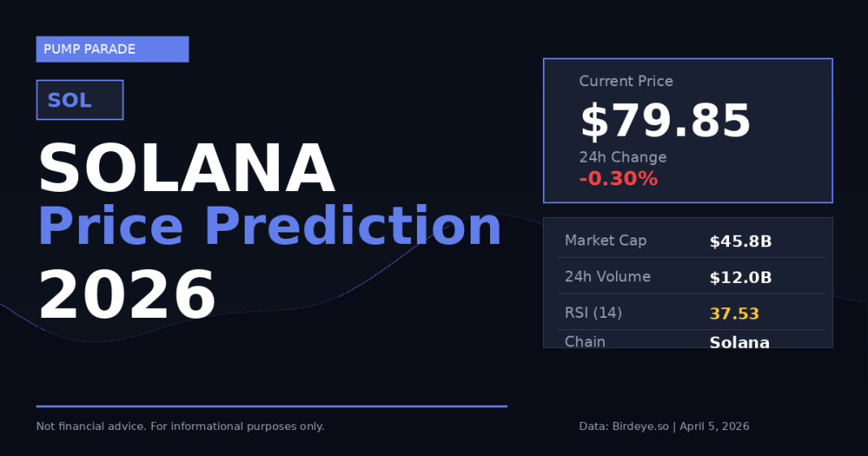The image size is (868, 456).
Task: Click the Not financial advice disclaimer
Action: tap(180, 426)
